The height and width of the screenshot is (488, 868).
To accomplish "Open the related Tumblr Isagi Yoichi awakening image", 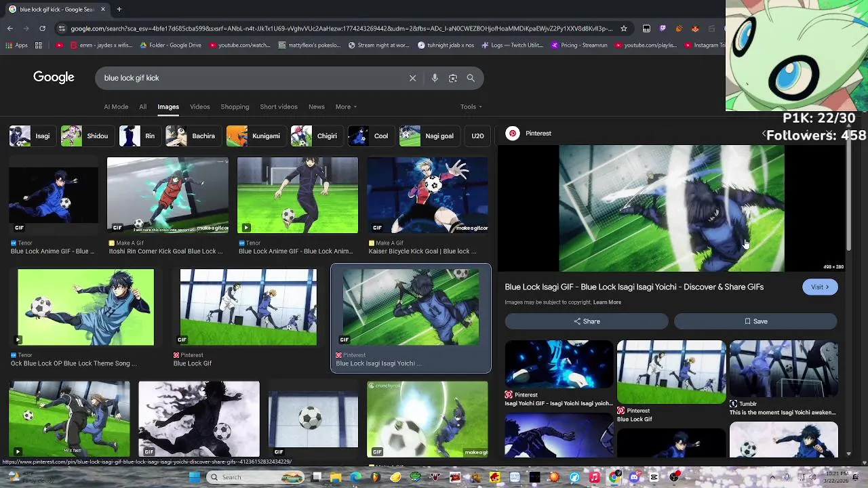I will pos(783,369).
